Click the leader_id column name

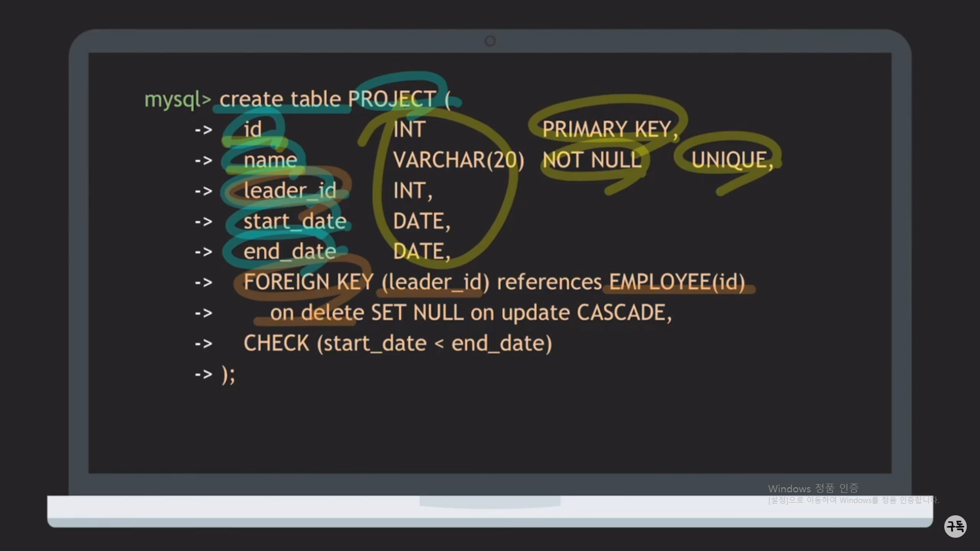tap(289, 191)
